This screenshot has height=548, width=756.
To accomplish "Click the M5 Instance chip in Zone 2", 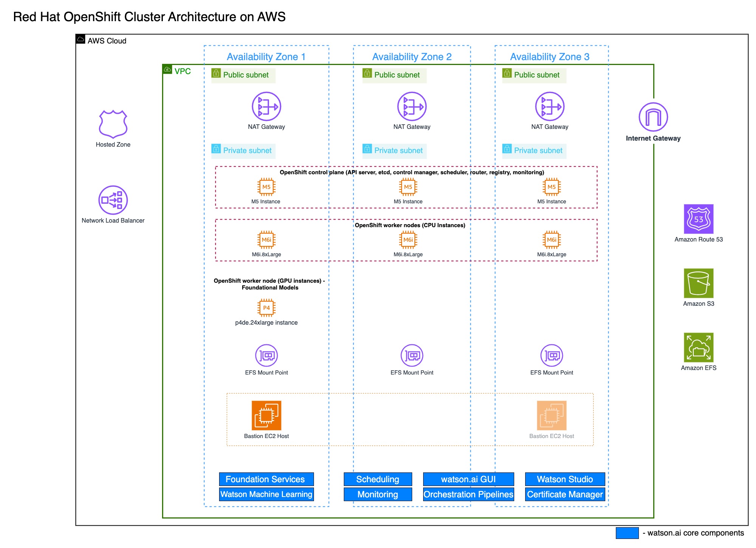I will (x=408, y=187).
